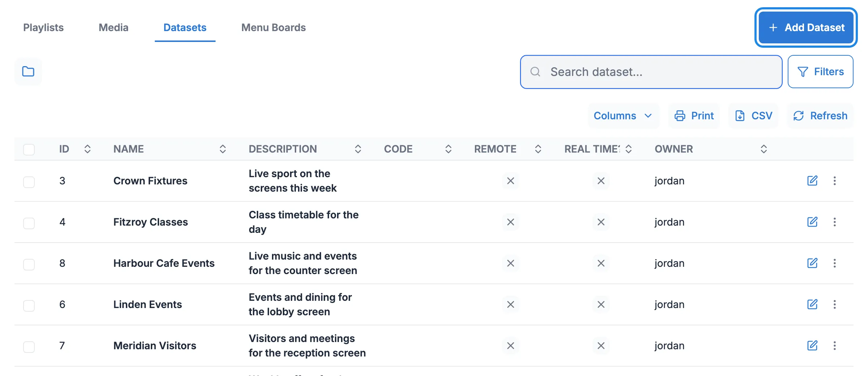Open the Filters panel
This screenshot has width=868, height=376.
point(820,72)
